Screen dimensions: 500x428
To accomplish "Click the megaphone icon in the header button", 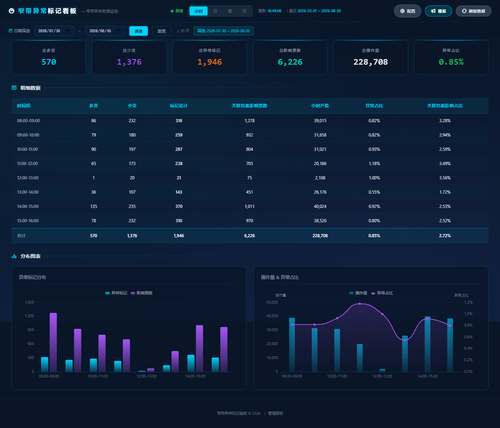I will pyautogui.click(x=433, y=11).
